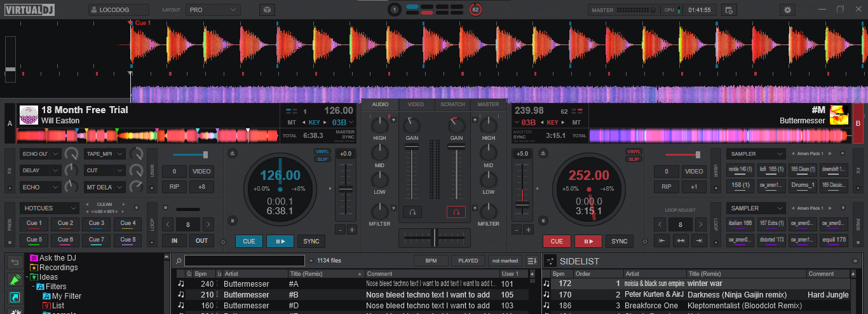The height and width of the screenshot is (314, 868).
Task: Click deck A pitch fader
Action: coord(346,189)
